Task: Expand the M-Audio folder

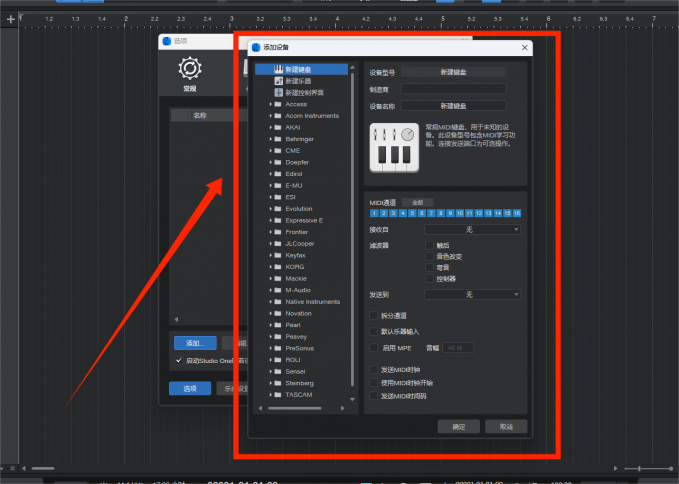Action: (x=271, y=290)
